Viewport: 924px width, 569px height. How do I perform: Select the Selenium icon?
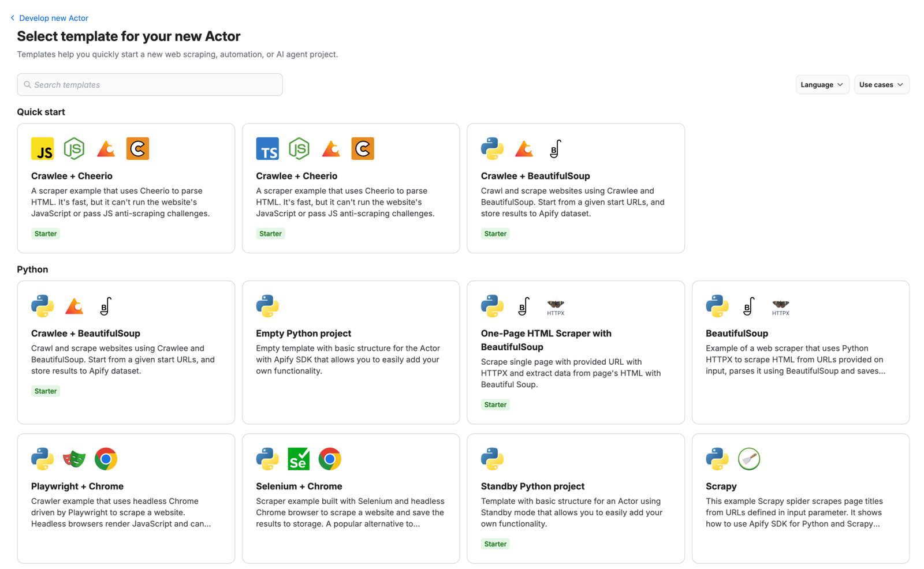point(299,459)
